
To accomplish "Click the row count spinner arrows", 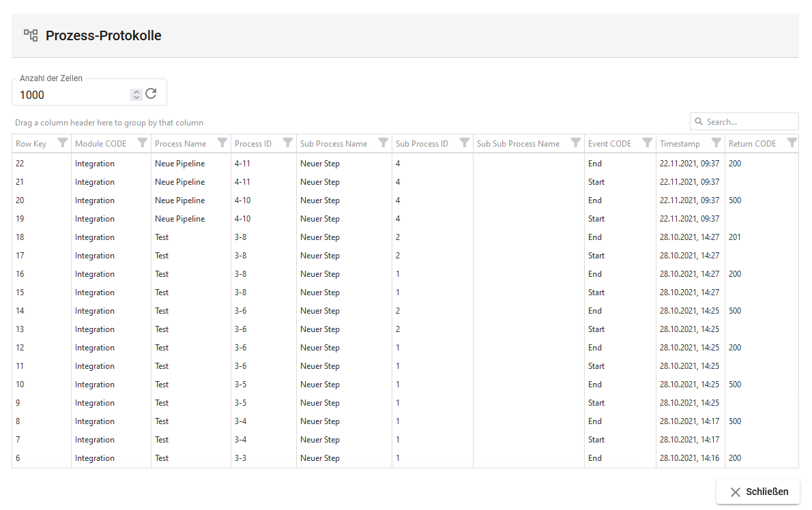I will 136,95.
